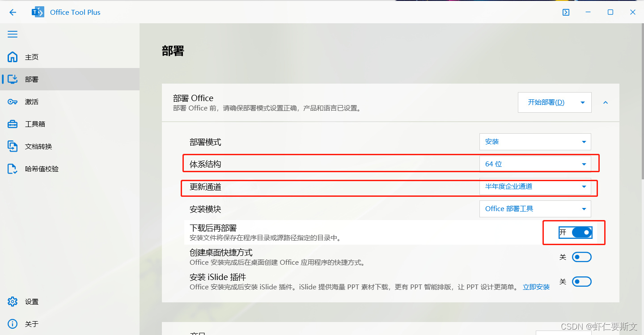Open the command console icon in title bar
This screenshot has width=644, height=335.
pyautogui.click(x=566, y=12)
